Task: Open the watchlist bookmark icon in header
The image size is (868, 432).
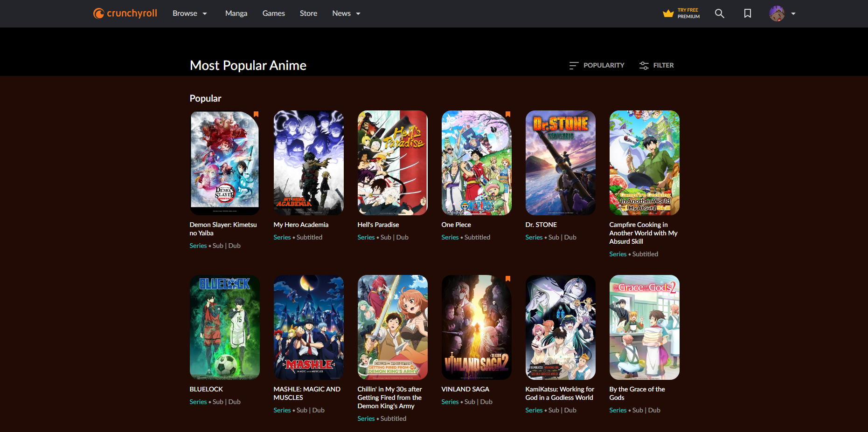Action: click(x=748, y=14)
